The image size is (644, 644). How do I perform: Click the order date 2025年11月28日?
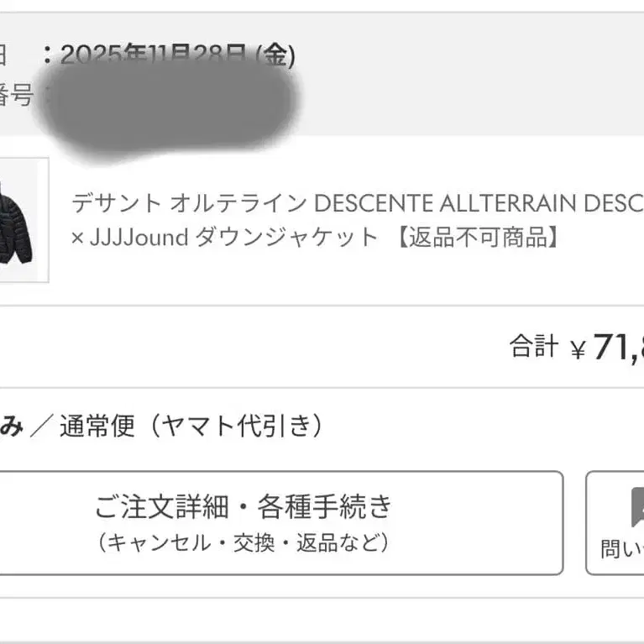coord(155,56)
